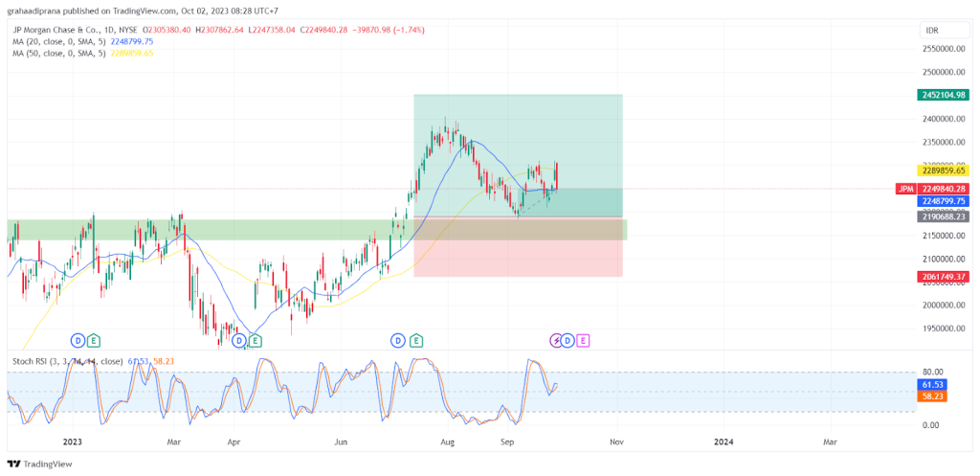Click the 2550000.00 price axis label
Image resolution: width=980 pixels, height=476 pixels.
click(943, 49)
